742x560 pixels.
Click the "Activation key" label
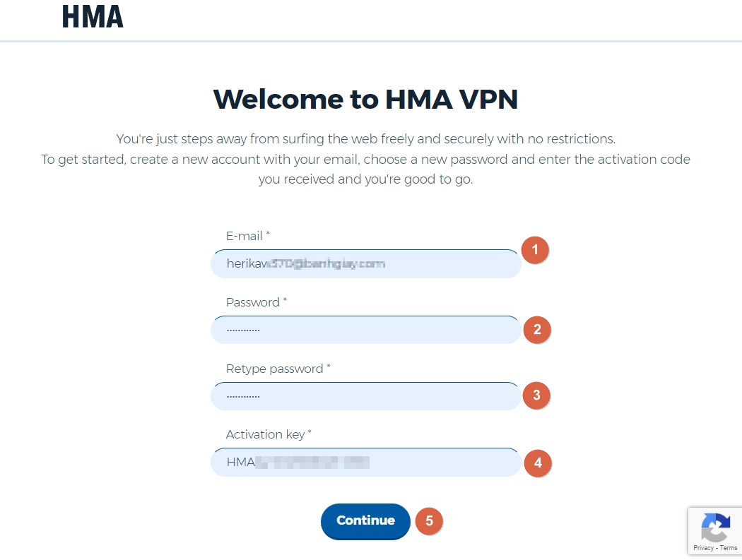click(265, 434)
